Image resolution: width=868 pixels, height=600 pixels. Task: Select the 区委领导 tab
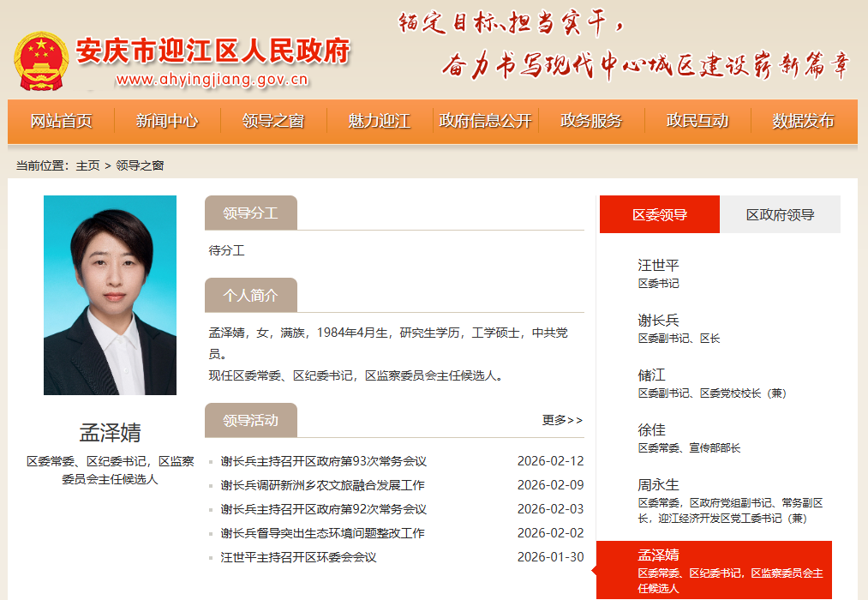(x=660, y=214)
